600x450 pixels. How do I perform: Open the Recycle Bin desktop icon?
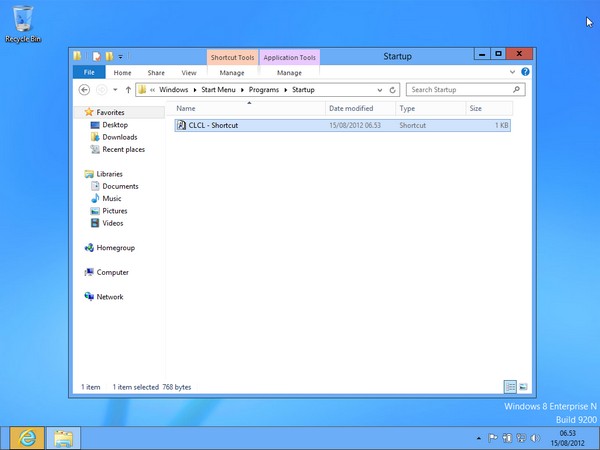(x=23, y=24)
